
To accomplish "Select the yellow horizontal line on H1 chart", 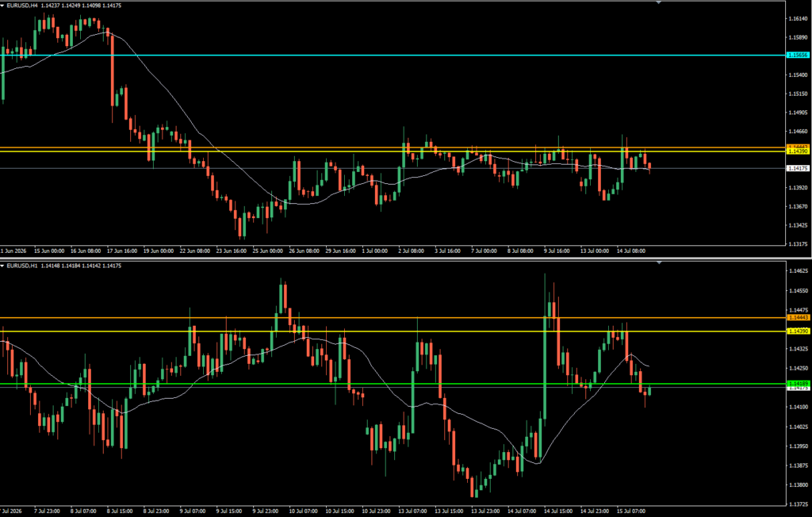I will 393,331.
